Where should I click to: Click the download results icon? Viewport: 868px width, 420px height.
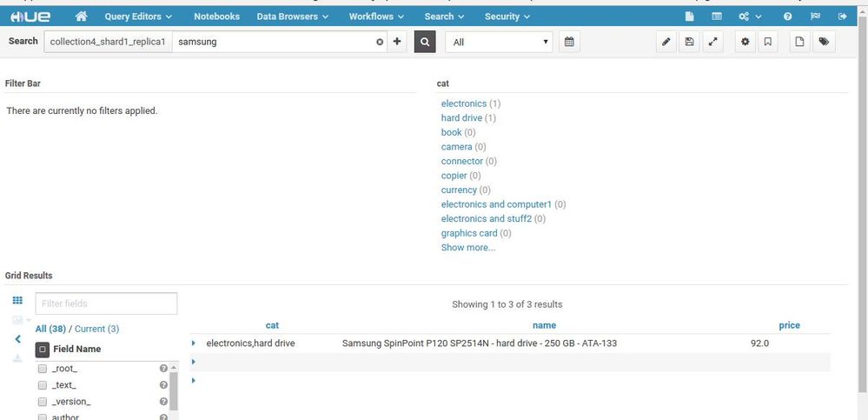pos(17,358)
